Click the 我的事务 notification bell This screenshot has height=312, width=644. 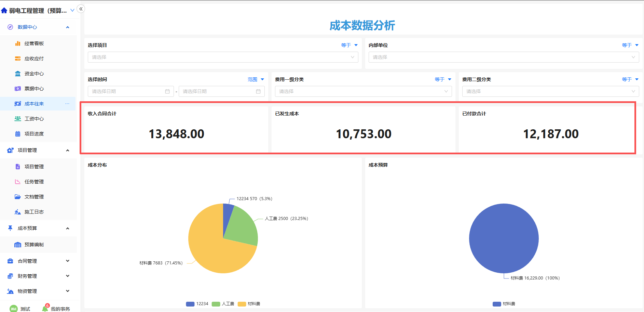tap(45, 309)
